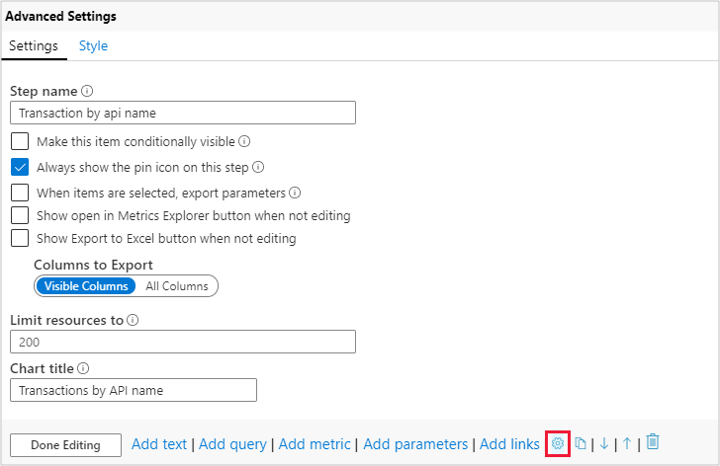Move step up with arrow icon
The height and width of the screenshot is (466, 720).
pos(627,443)
